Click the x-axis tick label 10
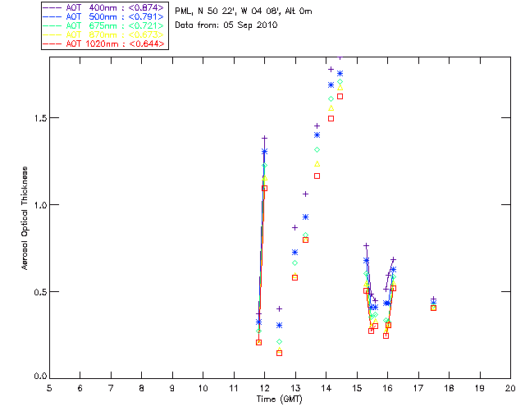This screenshot has width=525, height=420. pyautogui.click(x=203, y=388)
